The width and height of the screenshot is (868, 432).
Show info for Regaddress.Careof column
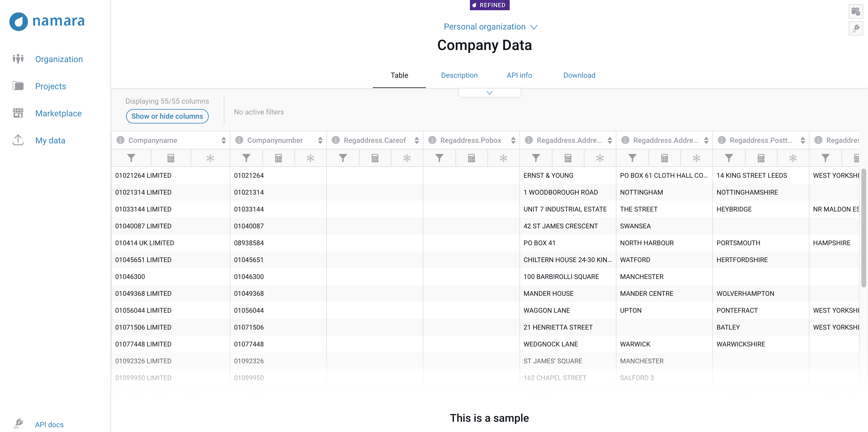pyautogui.click(x=336, y=140)
